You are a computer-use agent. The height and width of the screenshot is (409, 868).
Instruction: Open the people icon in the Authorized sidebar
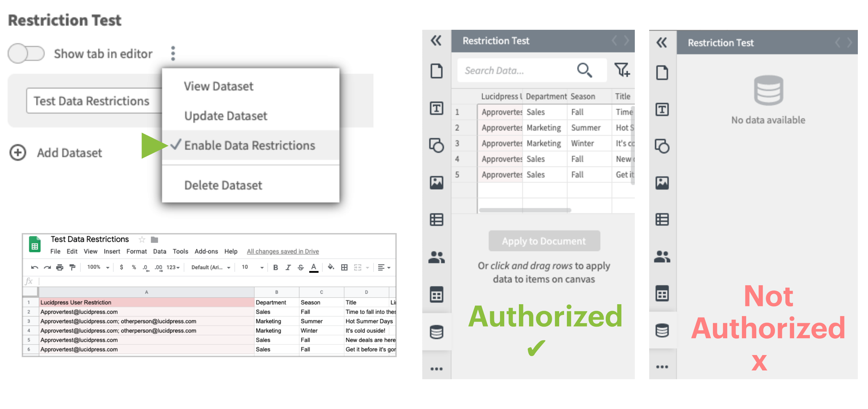[x=436, y=257]
